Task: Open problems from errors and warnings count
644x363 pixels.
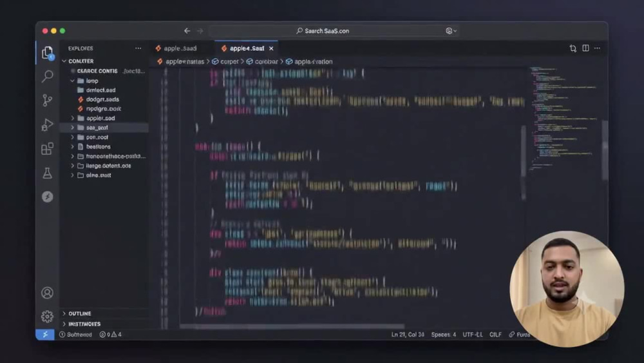Action: [111, 335]
